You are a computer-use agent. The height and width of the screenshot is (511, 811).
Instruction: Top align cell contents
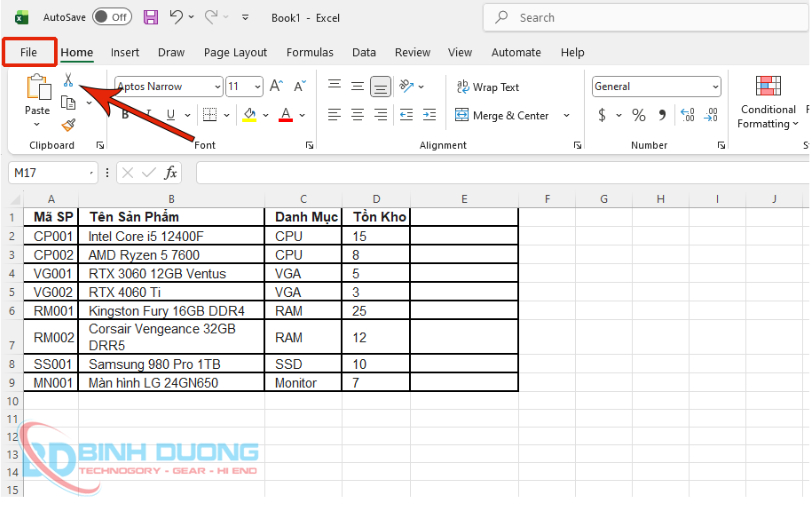[x=335, y=85]
